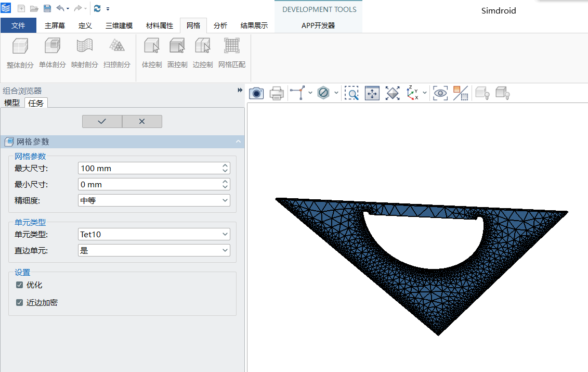Open the display mode dropdown arrow
This screenshot has height=372, width=588.
[x=336, y=93]
